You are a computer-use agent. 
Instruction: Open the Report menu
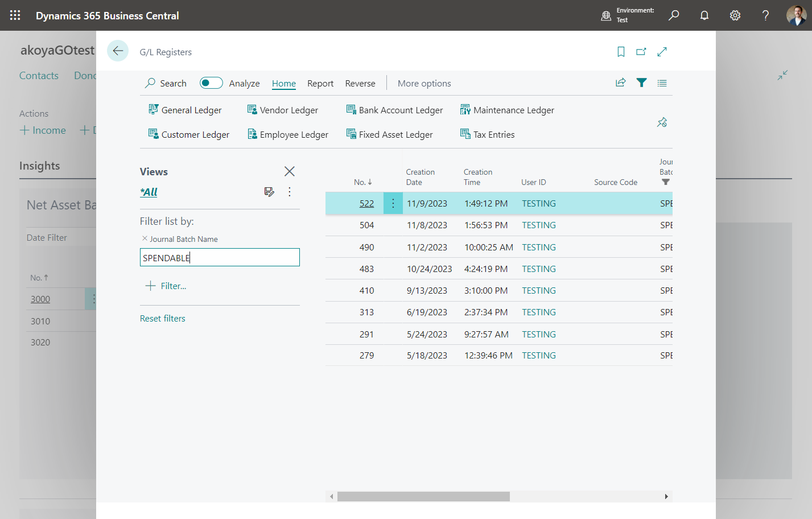coord(320,83)
